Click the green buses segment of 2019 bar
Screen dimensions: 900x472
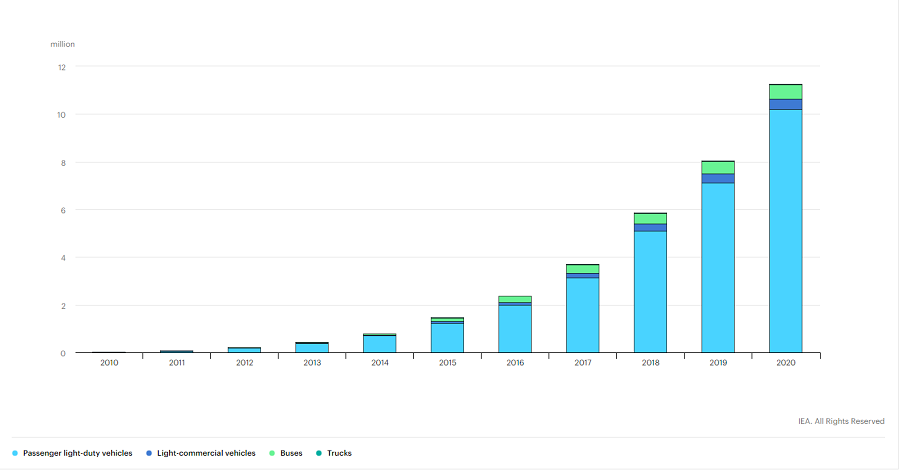718,167
